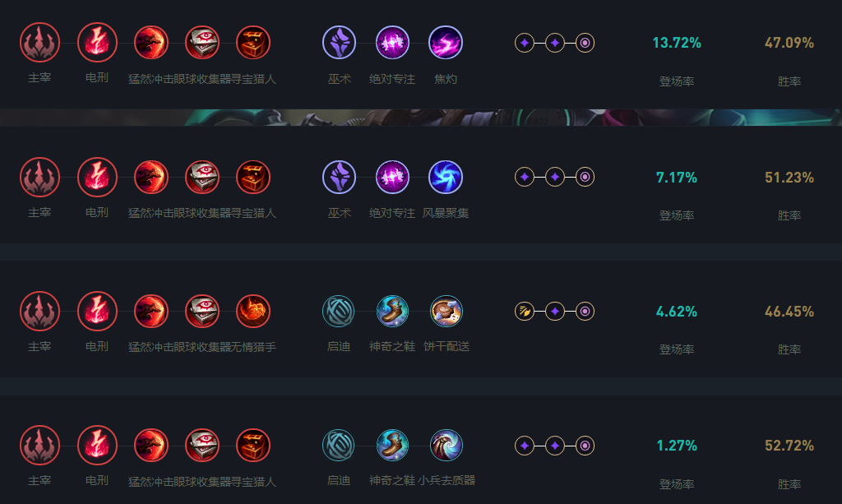Click the 神奇之鞋 rune icon in the fourth row

[392, 446]
